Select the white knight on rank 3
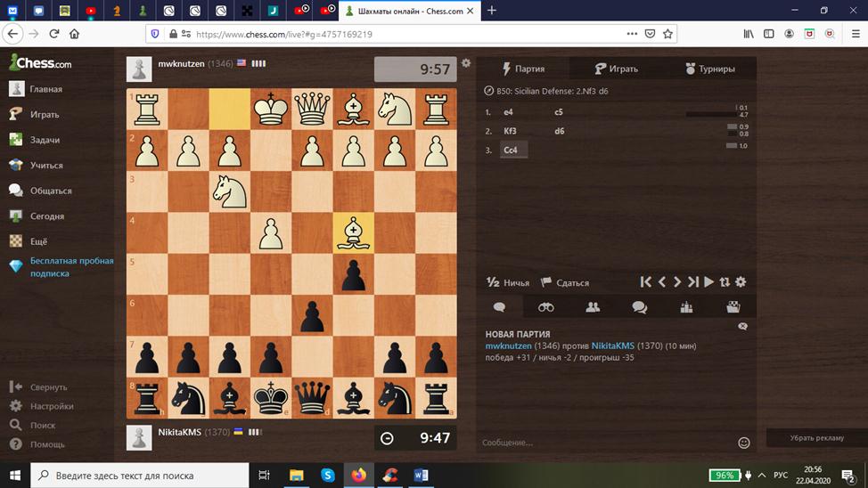This screenshot has width=868, height=488. click(x=229, y=191)
